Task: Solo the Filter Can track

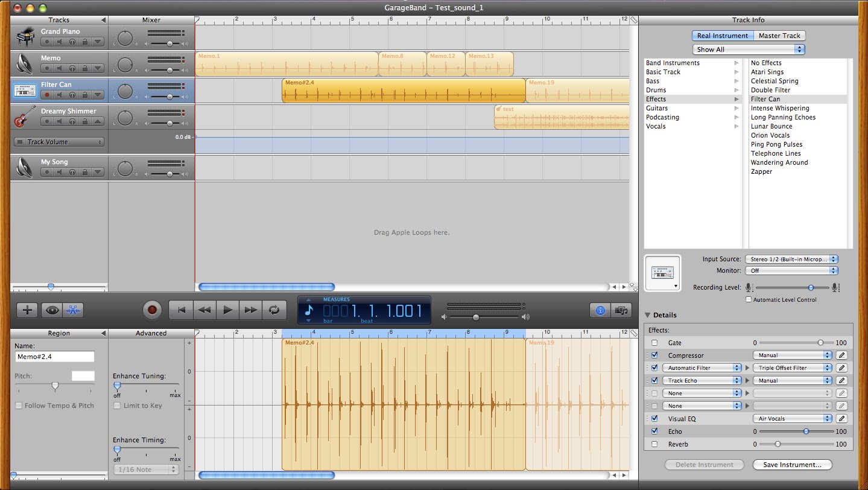Action: [x=72, y=95]
